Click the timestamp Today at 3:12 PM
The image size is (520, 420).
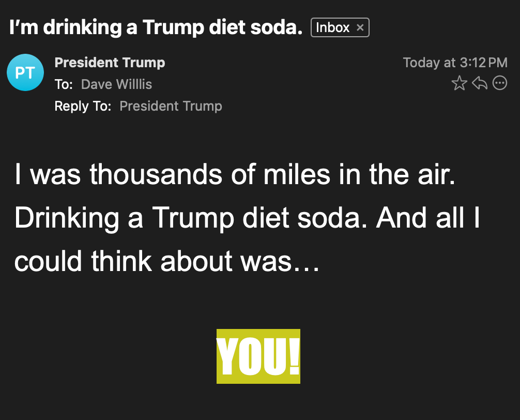455,63
